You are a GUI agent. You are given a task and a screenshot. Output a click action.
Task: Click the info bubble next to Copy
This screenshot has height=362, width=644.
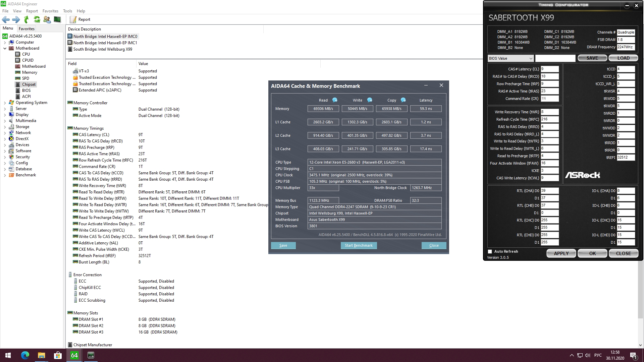pyautogui.click(x=403, y=100)
